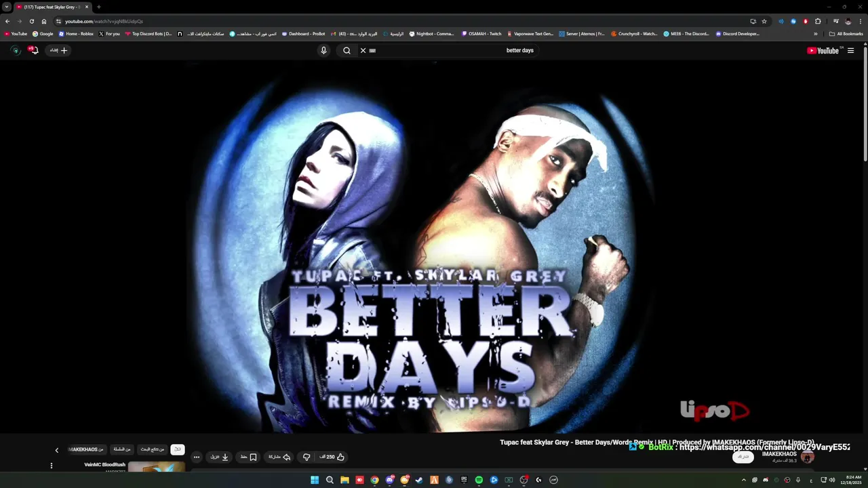Open the All Bookmarks folder
This screenshot has height=488, width=868.
(x=846, y=34)
